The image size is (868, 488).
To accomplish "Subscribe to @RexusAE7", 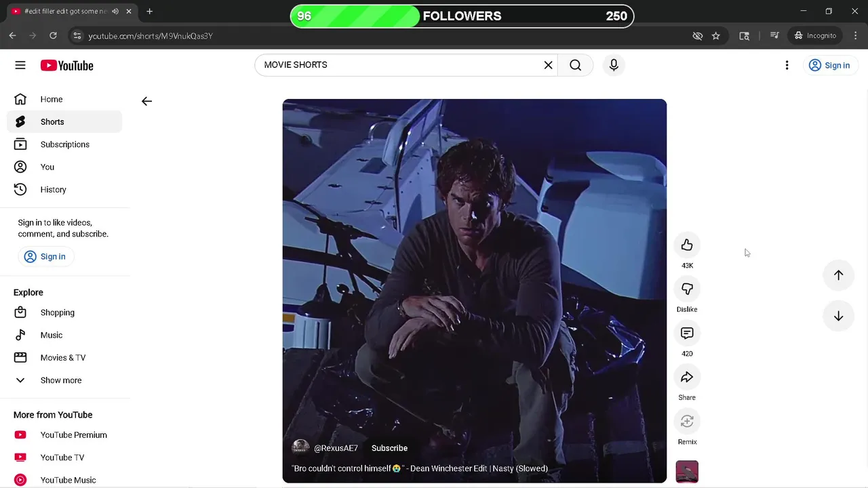I will (389, 448).
